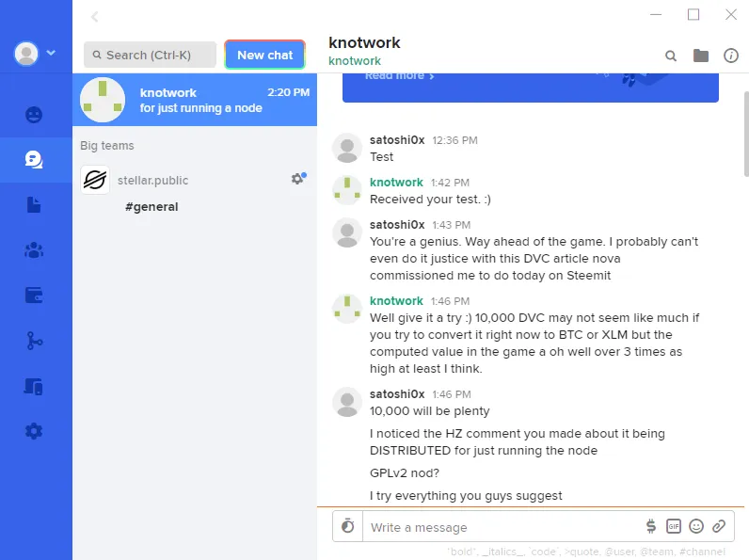The image size is (749, 560).
Task: Show conversation info panel
Action: click(x=731, y=56)
